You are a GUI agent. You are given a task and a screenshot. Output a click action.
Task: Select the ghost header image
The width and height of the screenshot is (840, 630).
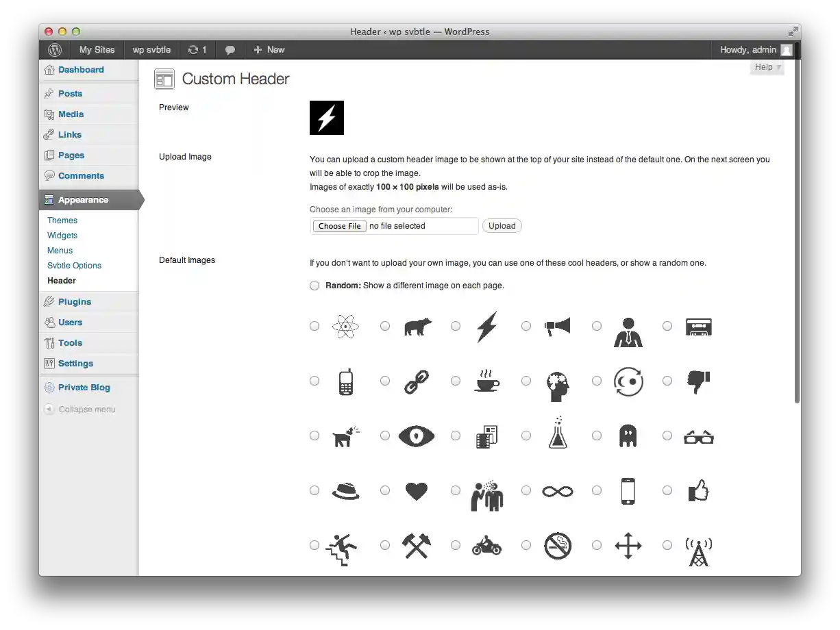point(628,436)
